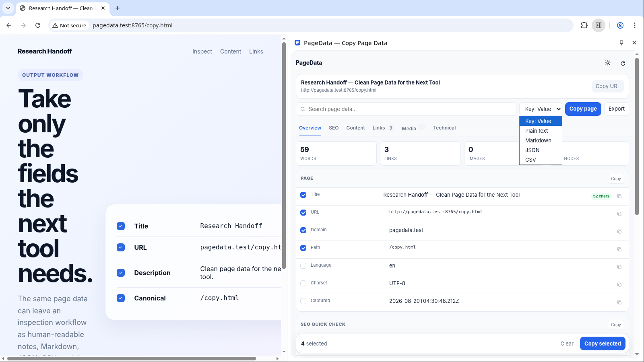
Task: Open the Key: Value format dropdown
Action: [x=541, y=109]
